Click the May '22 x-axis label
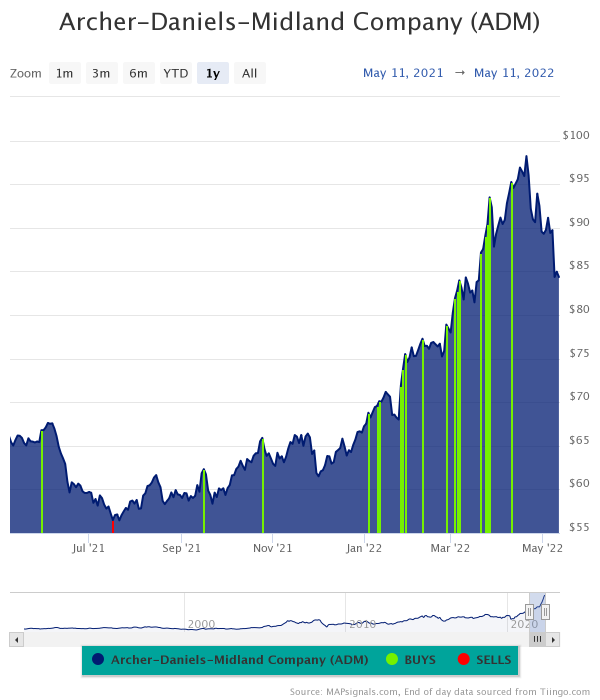This screenshot has height=700, width=600. coord(542,548)
